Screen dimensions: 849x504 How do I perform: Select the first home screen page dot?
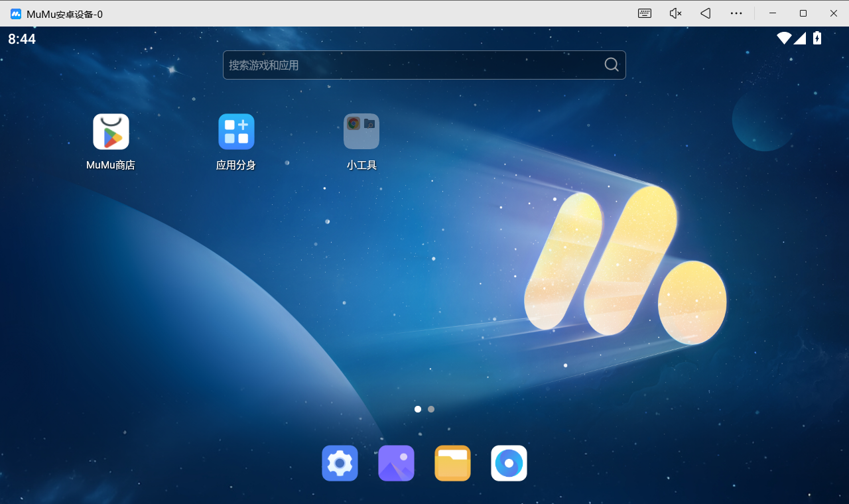pyautogui.click(x=418, y=409)
